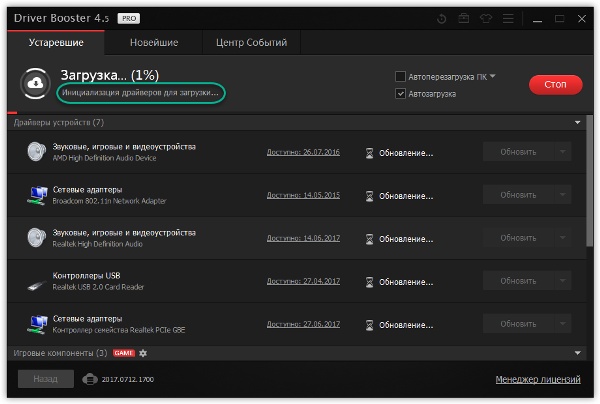Viewport: 600px width, 404px height.
Task: Enable the Автоперезагрузка ПК checkbox
Action: pos(400,77)
